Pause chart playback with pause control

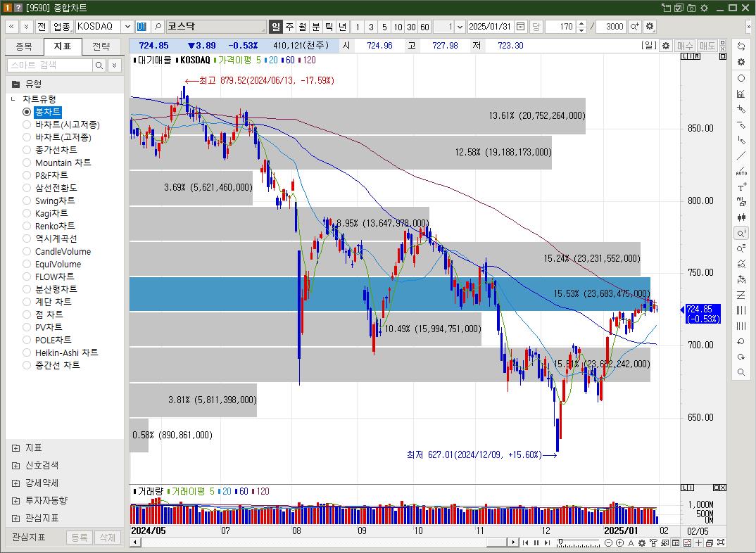[536, 543]
